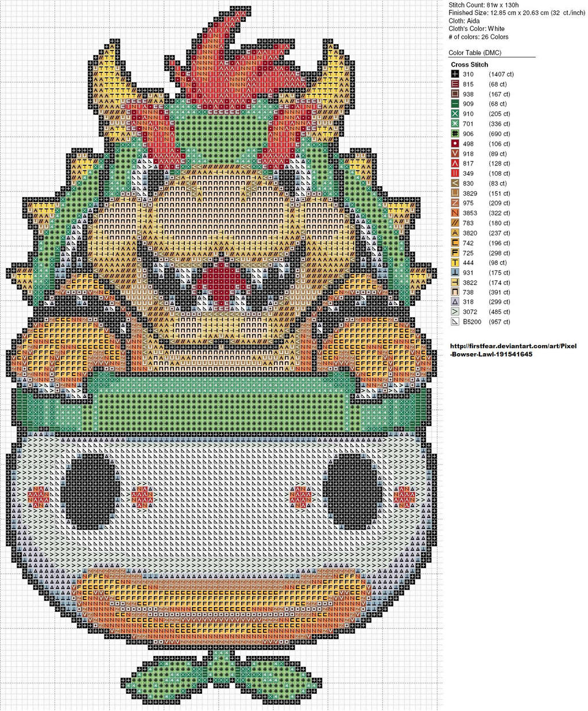Choose the 830 olive-brown swatch
Image resolution: width=588 pixels, height=711 pixels.
455,183
